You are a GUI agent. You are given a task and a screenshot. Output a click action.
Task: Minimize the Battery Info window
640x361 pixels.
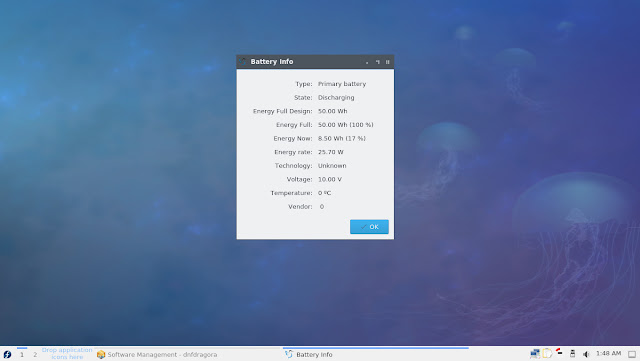click(x=367, y=62)
